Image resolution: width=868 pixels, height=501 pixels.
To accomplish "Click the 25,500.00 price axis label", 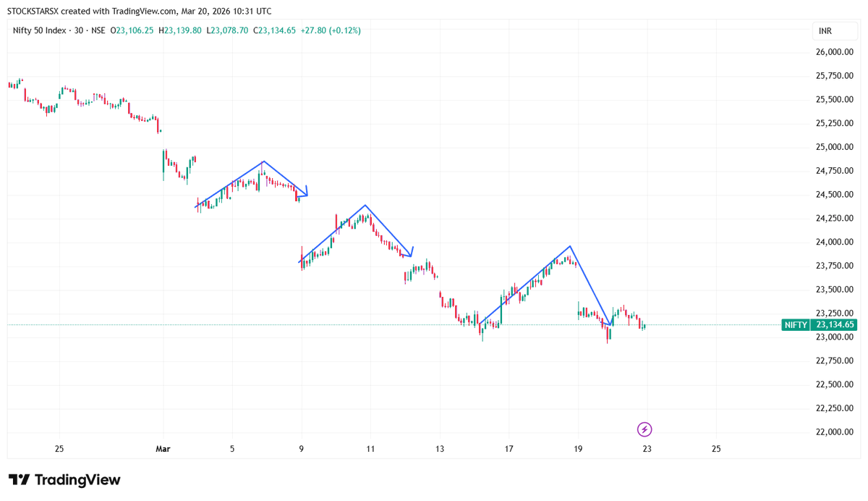I will [834, 100].
